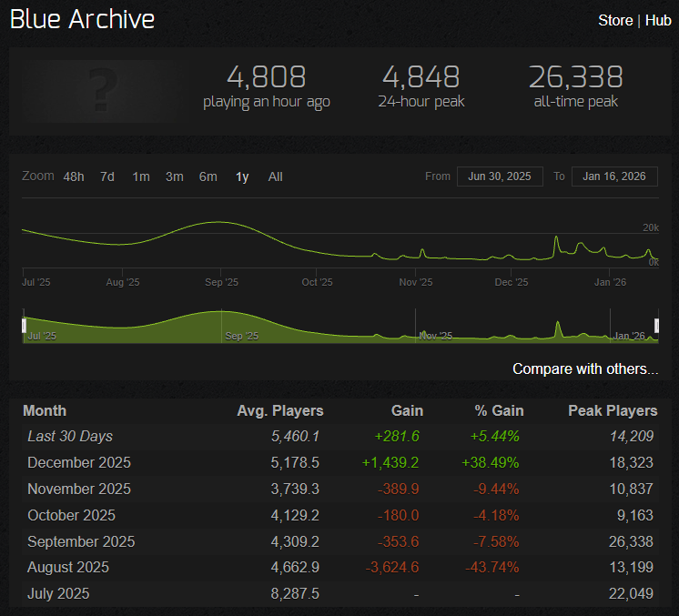Click the +5.44% Last 30 Days value
The image size is (679, 616).
pyautogui.click(x=494, y=436)
